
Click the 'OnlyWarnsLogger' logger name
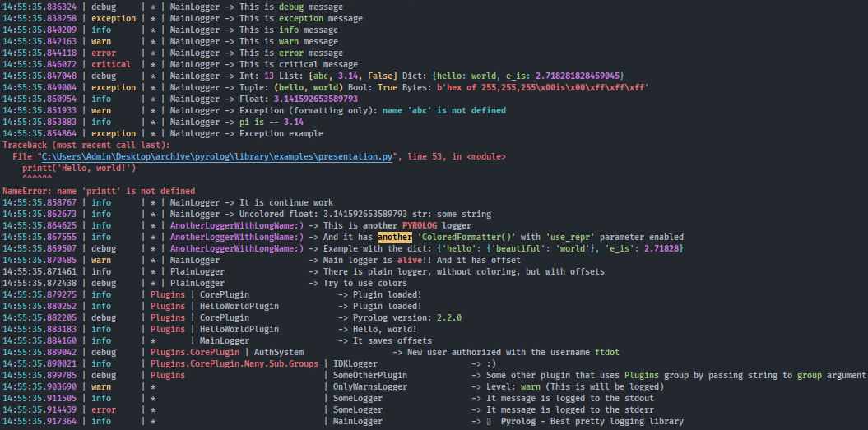tap(370, 386)
